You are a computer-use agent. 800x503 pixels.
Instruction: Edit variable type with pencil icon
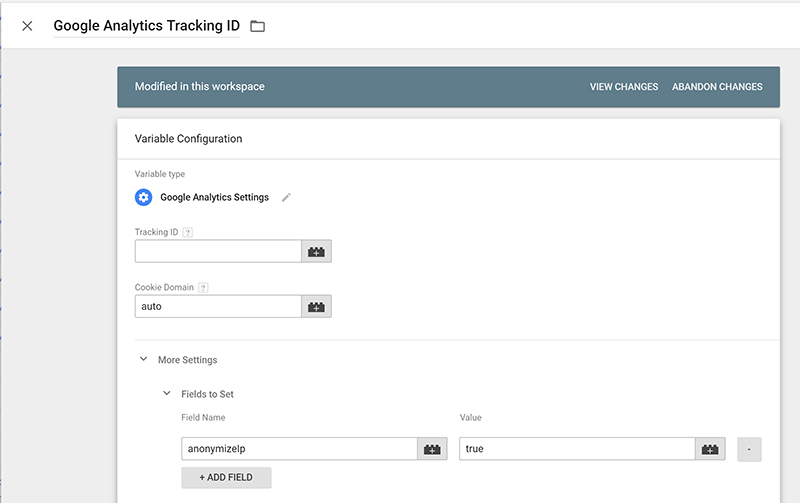click(286, 197)
